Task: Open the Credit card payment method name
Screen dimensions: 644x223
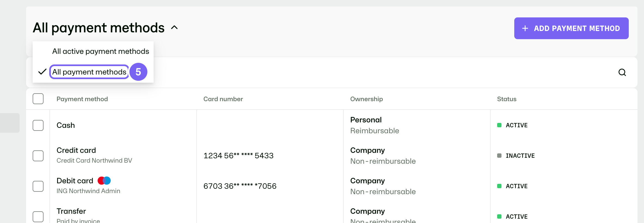Action: pyautogui.click(x=76, y=150)
